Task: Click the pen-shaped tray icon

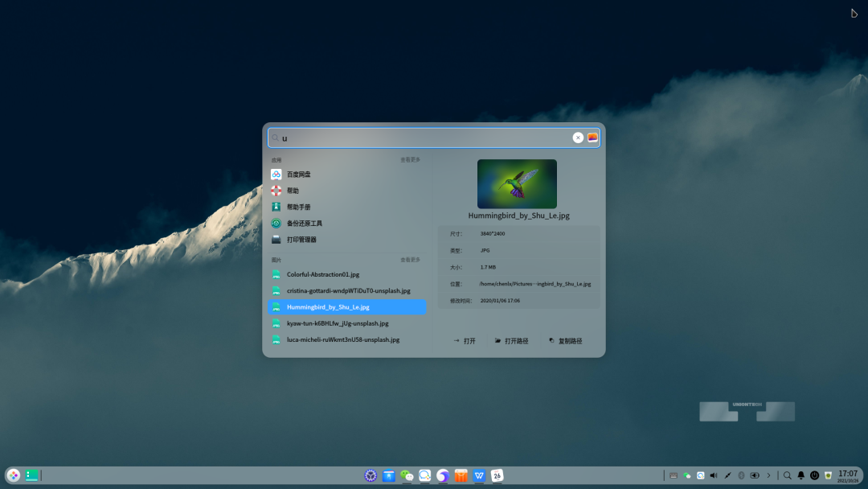Action: 728,475
